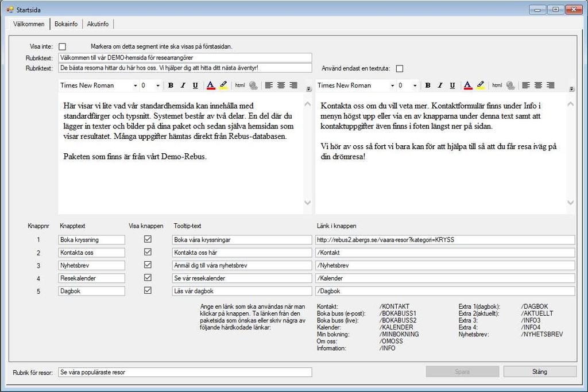Click the 'Läs vår dagbok' tooltip field
The height and width of the screenshot is (392, 588).
pyautogui.click(x=242, y=291)
